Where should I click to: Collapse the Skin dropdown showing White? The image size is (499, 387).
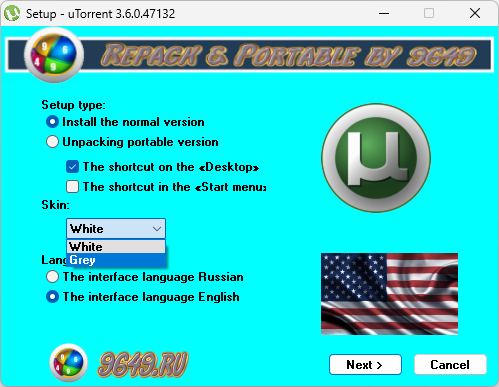pos(116,229)
